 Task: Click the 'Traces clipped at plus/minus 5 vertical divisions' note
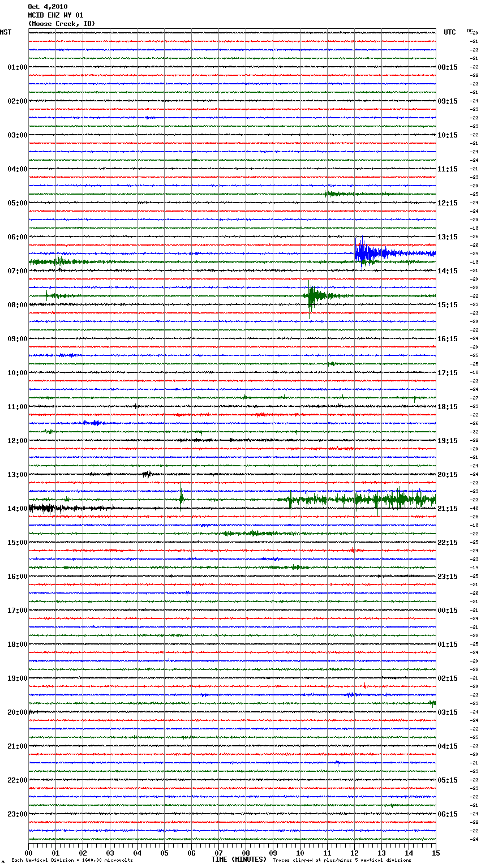[342, 861]
